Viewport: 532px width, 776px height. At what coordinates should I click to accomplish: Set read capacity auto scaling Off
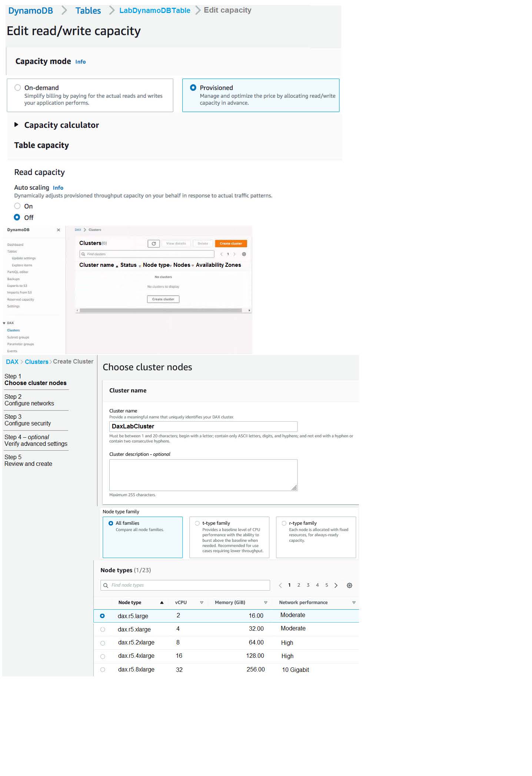point(17,218)
